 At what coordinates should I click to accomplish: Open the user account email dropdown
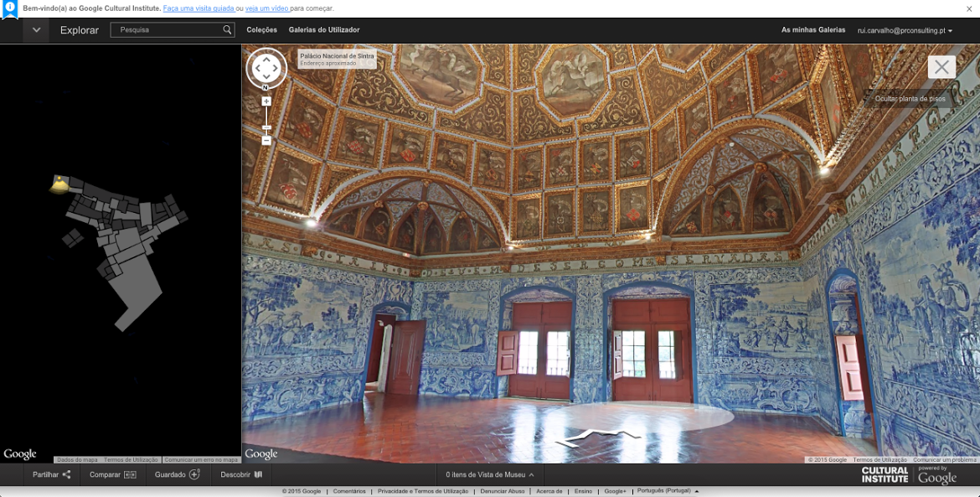pos(905,30)
